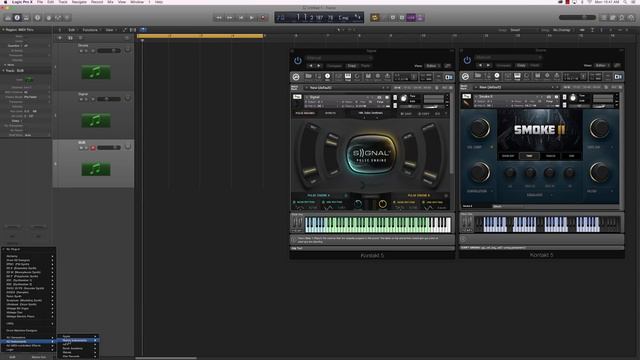Toggle the Metronome click button
This screenshot has width=640, height=360.
click(x=420, y=18)
